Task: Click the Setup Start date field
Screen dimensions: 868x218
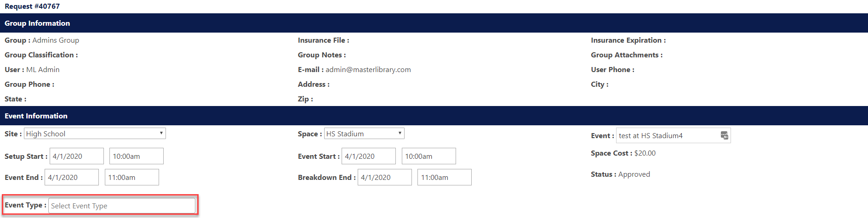Action: point(77,156)
